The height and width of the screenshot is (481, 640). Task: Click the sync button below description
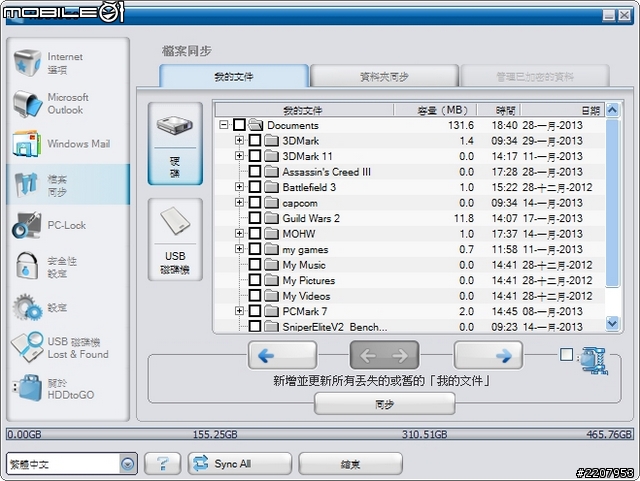click(x=384, y=404)
